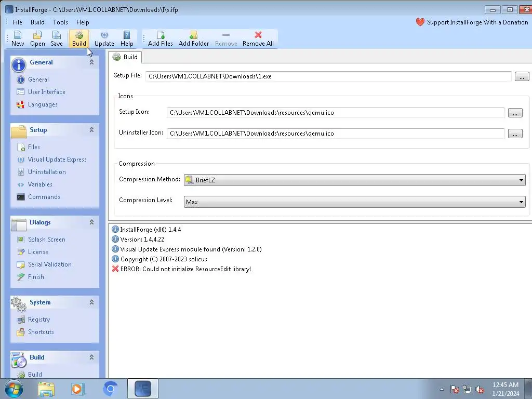The width and height of the screenshot is (532, 399).
Task: Click the Setup File path field
Action: click(x=328, y=76)
